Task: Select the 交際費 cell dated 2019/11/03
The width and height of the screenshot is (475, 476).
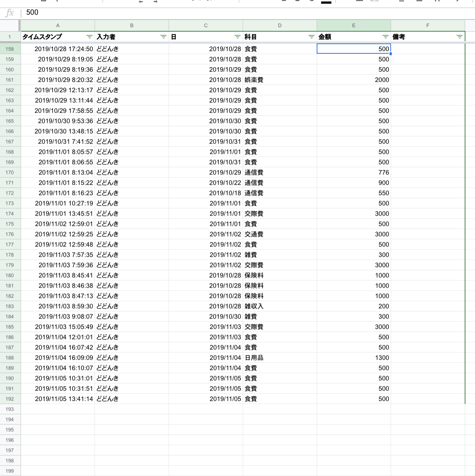Action: click(280, 327)
